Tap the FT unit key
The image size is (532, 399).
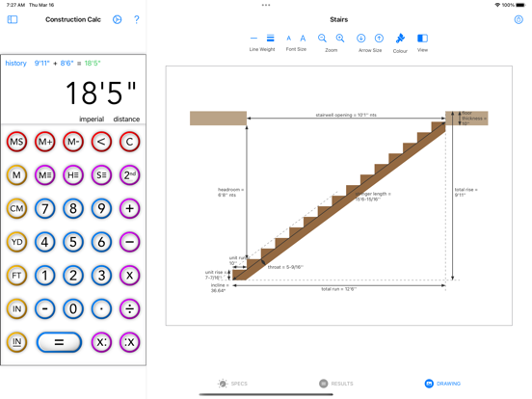pyautogui.click(x=16, y=276)
